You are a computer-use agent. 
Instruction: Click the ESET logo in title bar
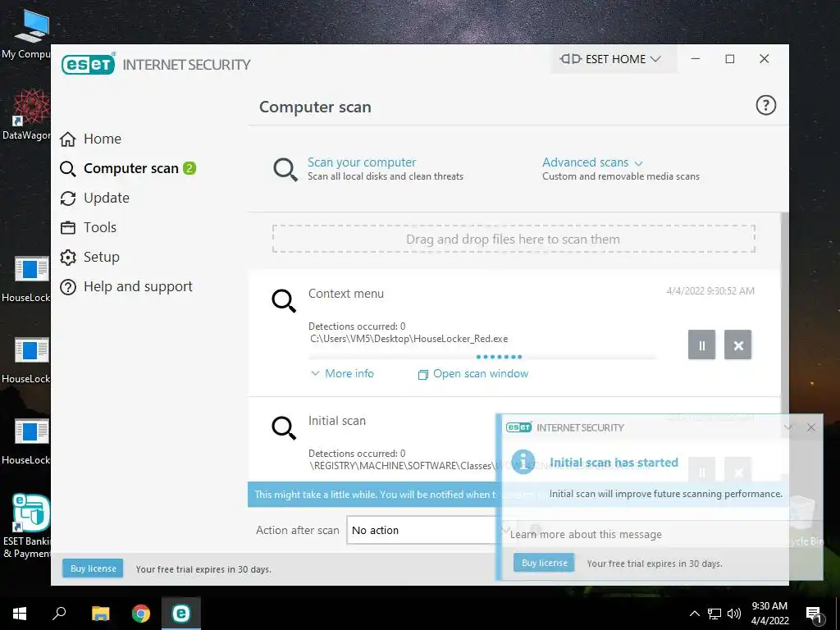pos(89,64)
